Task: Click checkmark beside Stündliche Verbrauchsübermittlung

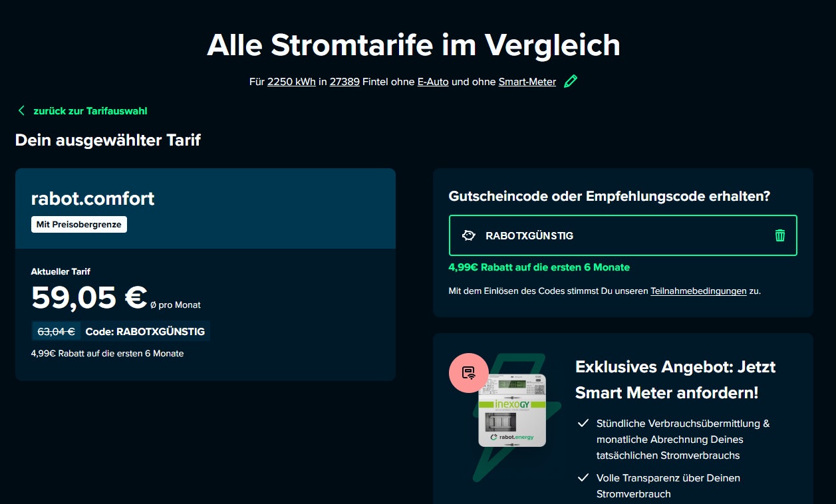Action: point(583,424)
